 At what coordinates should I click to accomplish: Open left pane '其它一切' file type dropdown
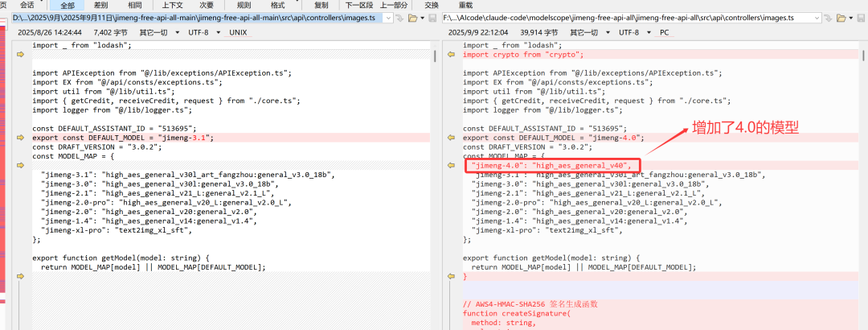click(158, 32)
